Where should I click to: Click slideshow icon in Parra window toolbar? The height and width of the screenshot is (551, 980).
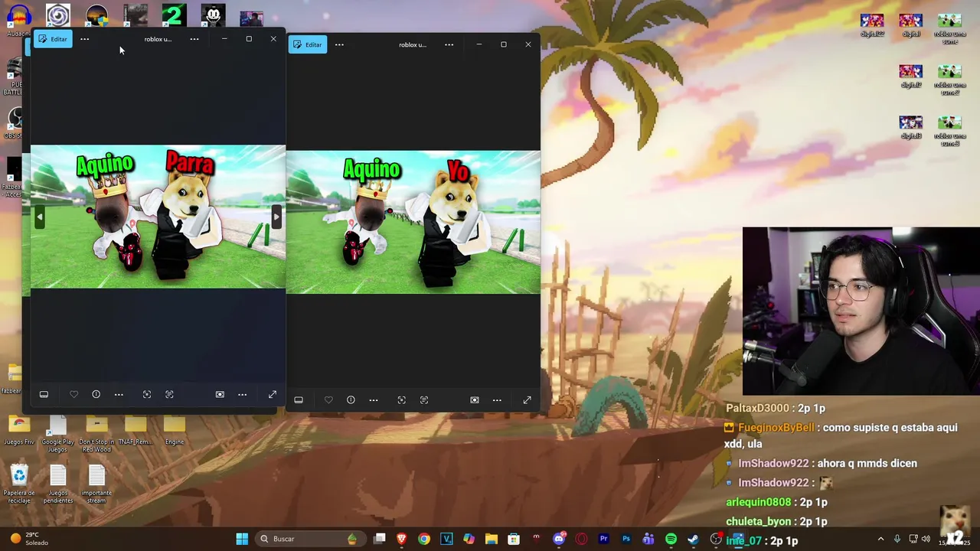point(220,394)
